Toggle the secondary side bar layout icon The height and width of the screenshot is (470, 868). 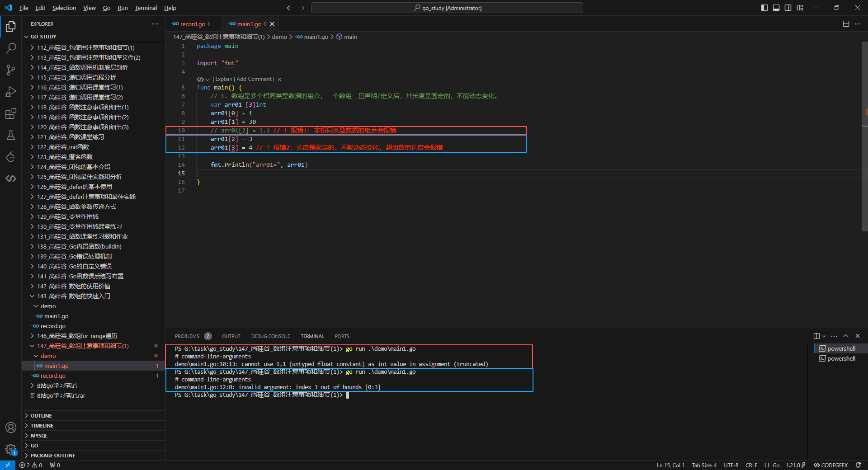[788, 8]
